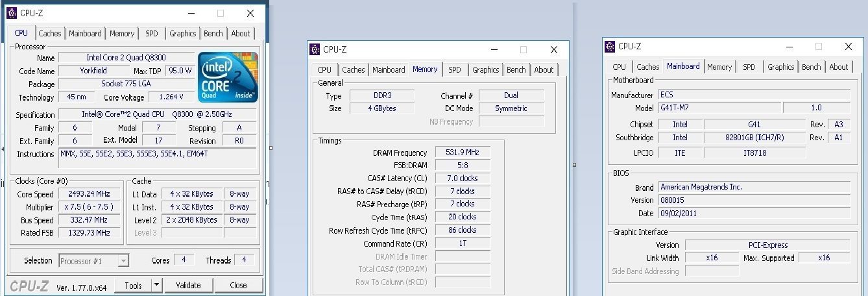This screenshot has width=868, height=296.
Task: Click the processor Name field Intel Core 2 Quad Q8300
Action: [126, 58]
